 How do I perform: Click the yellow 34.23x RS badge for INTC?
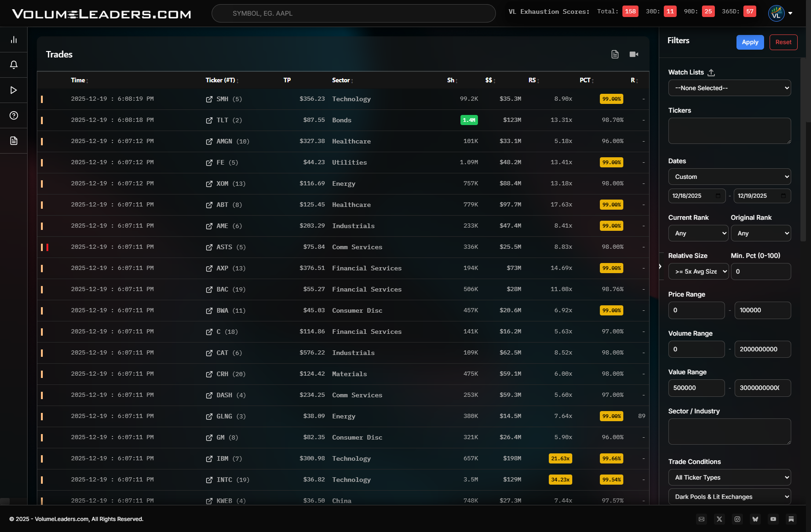click(560, 480)
